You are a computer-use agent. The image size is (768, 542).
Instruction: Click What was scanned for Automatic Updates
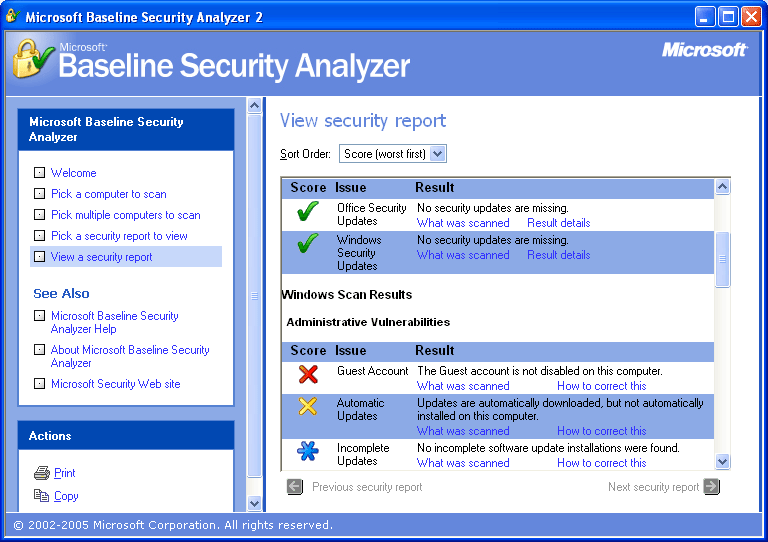coord(463,431)
